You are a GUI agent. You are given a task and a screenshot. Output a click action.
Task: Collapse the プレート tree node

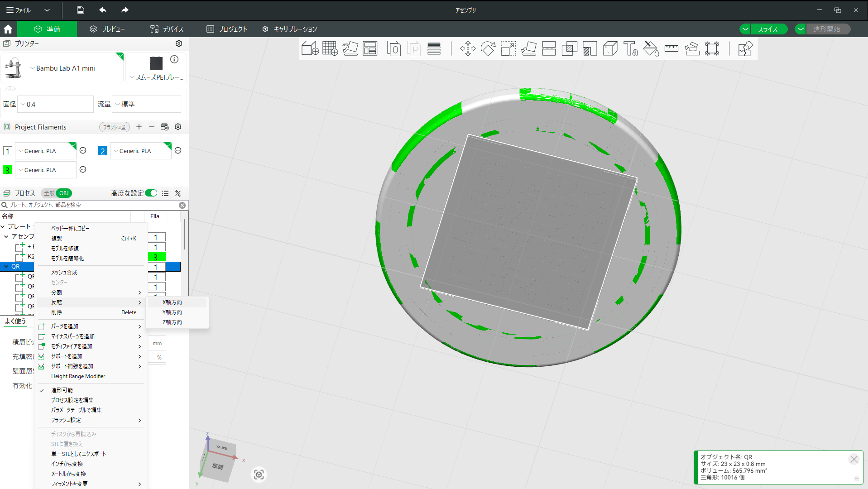tap(3, 226)
